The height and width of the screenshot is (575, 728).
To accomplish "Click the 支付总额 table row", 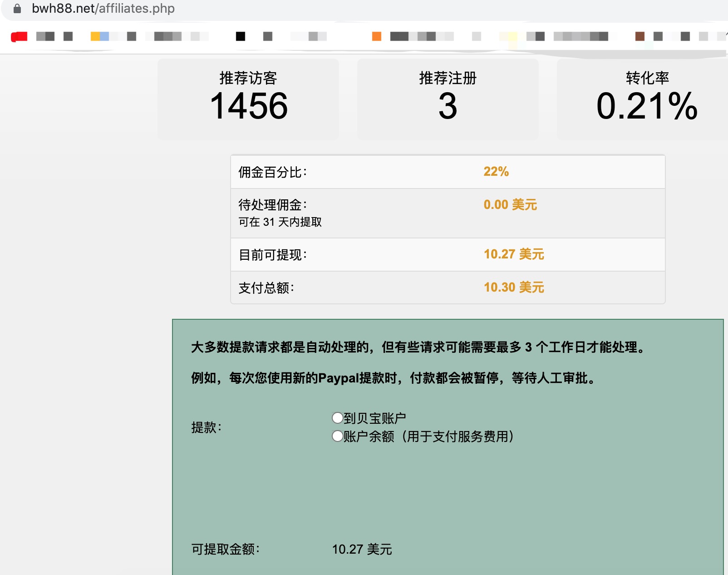I will click(x=447, y=287).
